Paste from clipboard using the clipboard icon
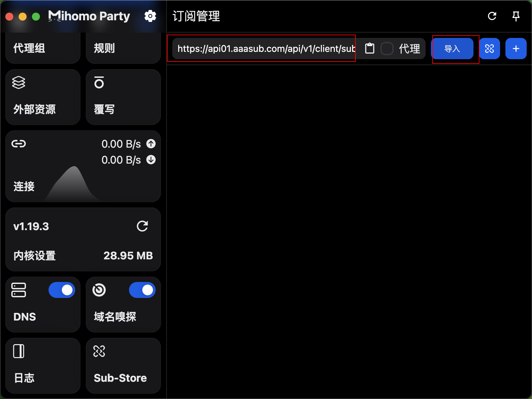 pos(370,49)
